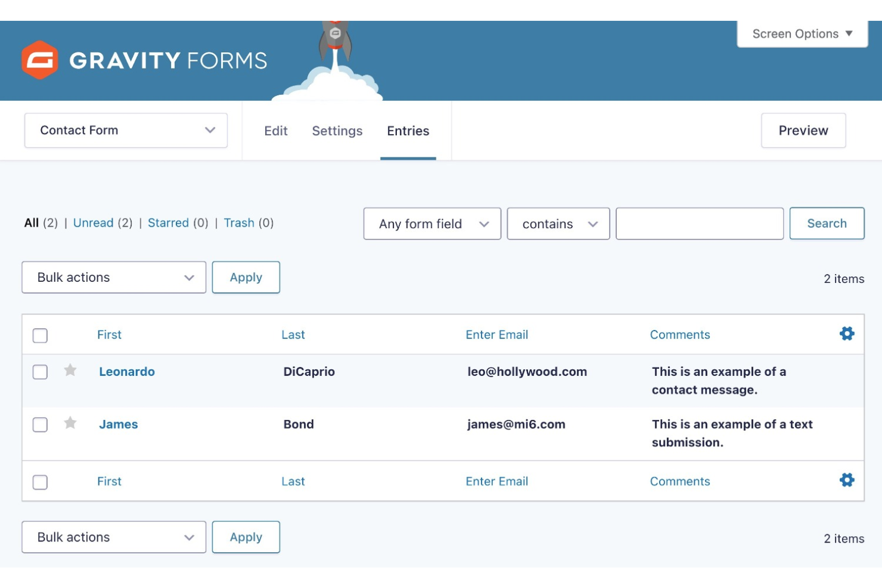
Task: Open the Entries tab
Action: (x=408, y=130)
